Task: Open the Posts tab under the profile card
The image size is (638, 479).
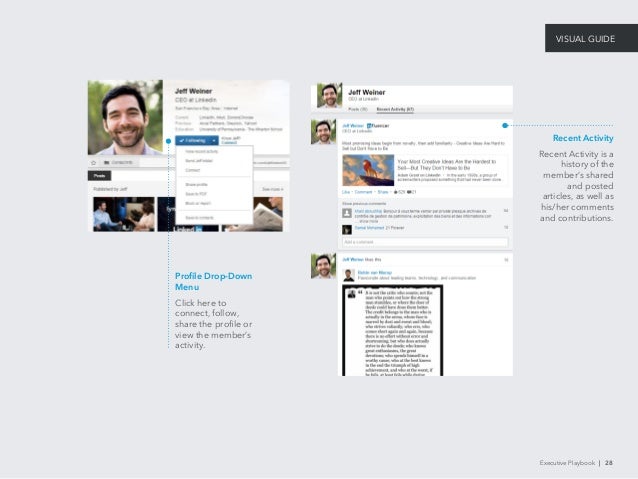Action: point(100,176)
